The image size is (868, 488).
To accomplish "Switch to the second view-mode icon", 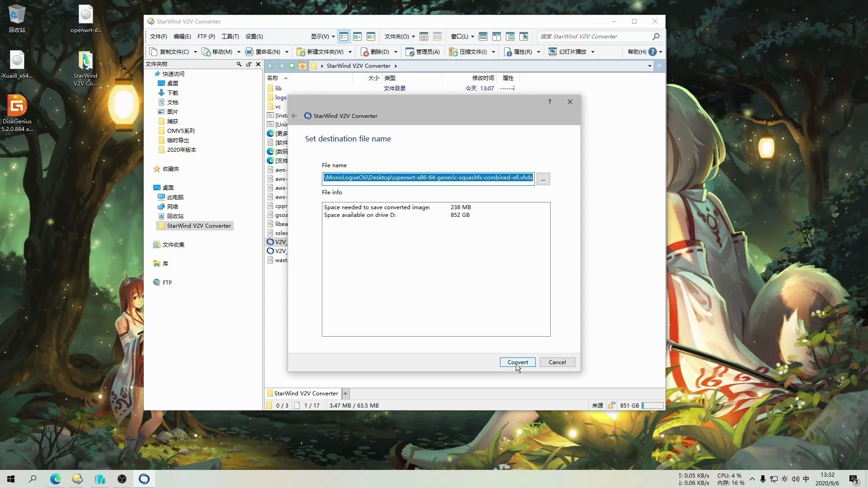I will 357,36.
